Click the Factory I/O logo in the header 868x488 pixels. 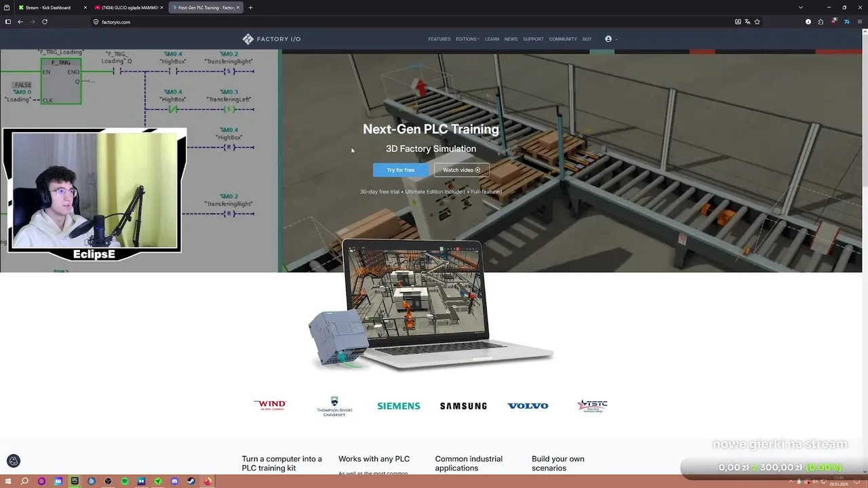[271, 39]
